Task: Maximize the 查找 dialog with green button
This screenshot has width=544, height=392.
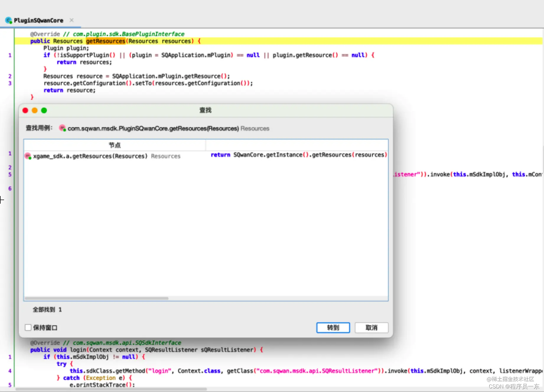Action: 44,110
